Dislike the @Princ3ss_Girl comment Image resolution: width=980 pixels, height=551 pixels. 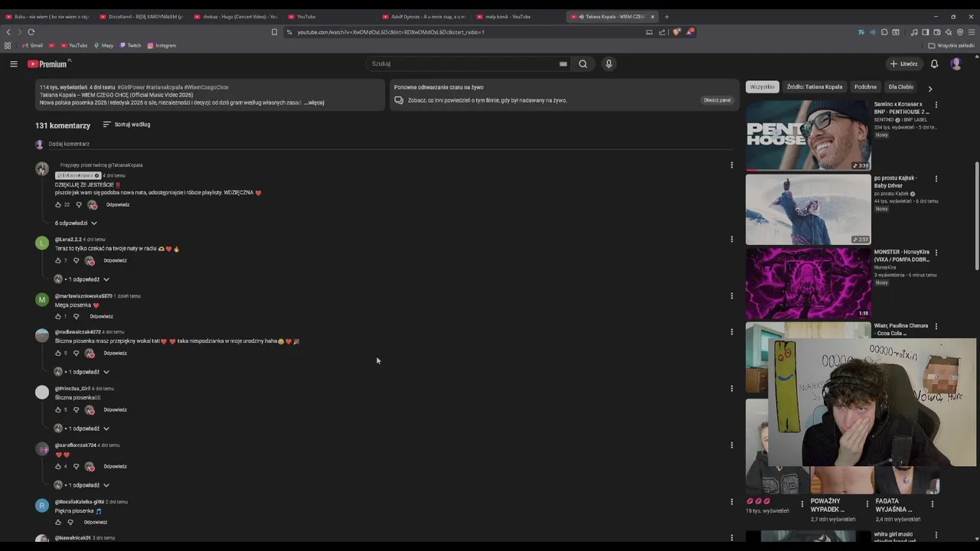[76, 409]
